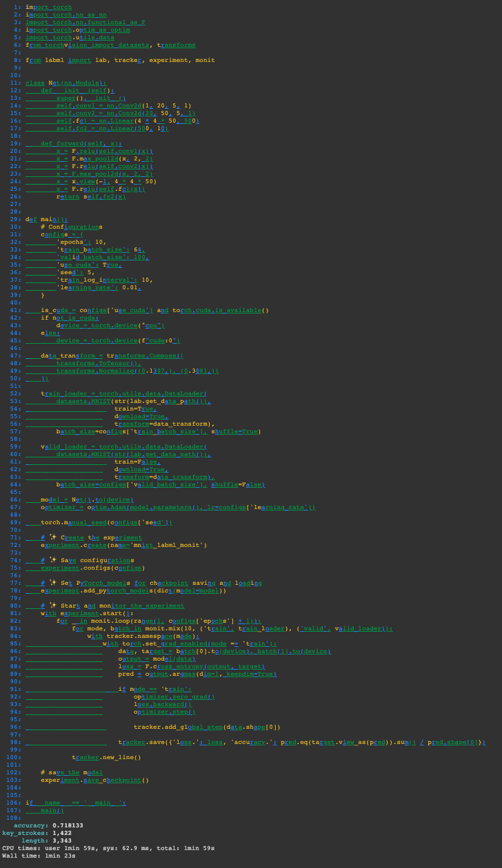Click the 'CPU times' output line
This screenshot has width=502, height=868.
pyautogui.click(x=108, y=848)
